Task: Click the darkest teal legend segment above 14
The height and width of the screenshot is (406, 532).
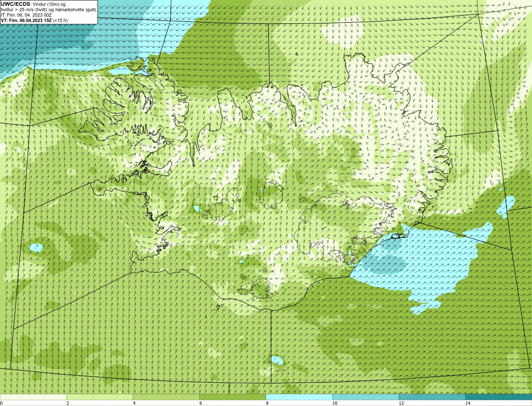Action: pyautogui.click(x=499, y=397)
